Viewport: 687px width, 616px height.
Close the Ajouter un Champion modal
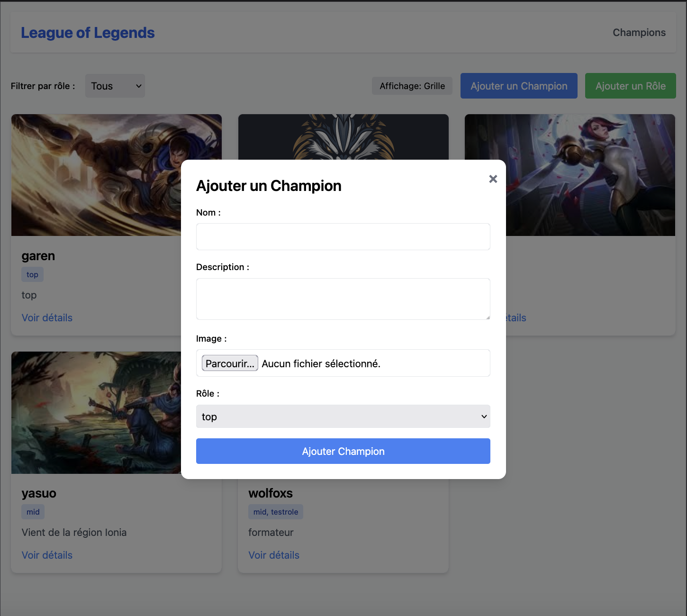(x=493, y=179)
